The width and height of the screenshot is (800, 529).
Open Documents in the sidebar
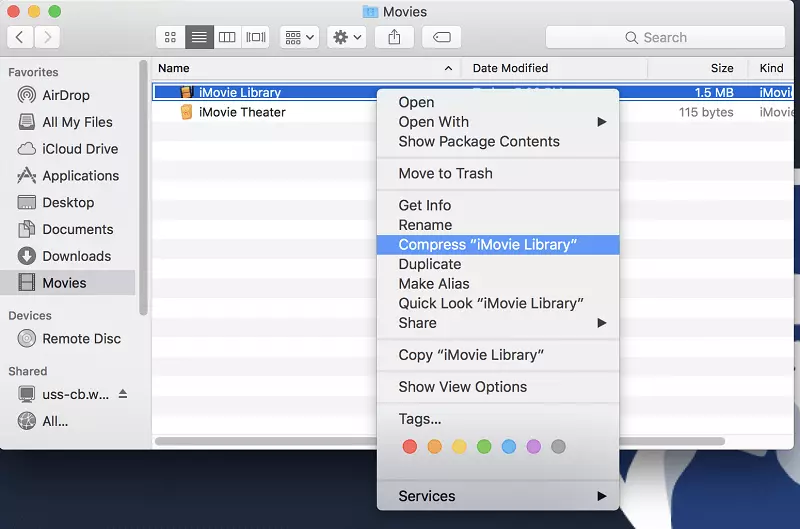click(x=65, y=230)
